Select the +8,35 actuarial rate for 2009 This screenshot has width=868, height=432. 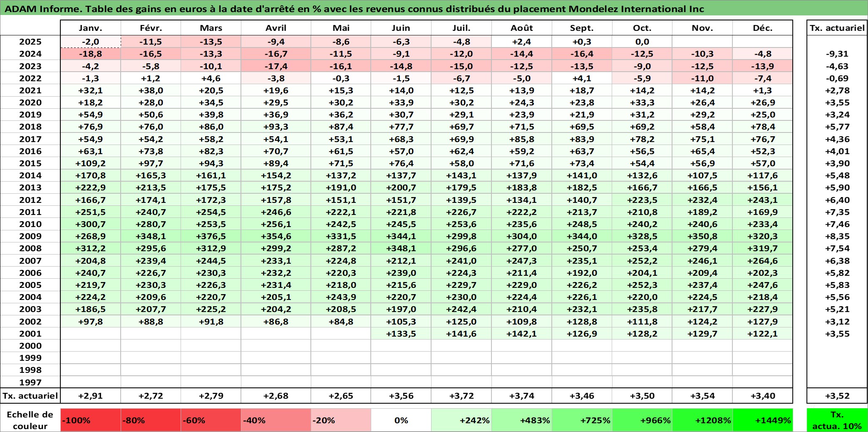click(837, 236)
